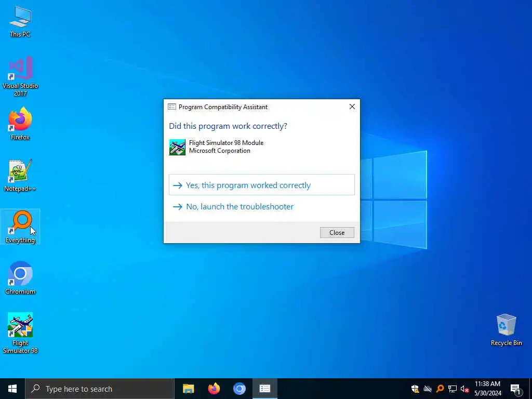This screenshot has width=532, height=399.
Task: Launch Firefox from the taskbar
Action: 214,389
